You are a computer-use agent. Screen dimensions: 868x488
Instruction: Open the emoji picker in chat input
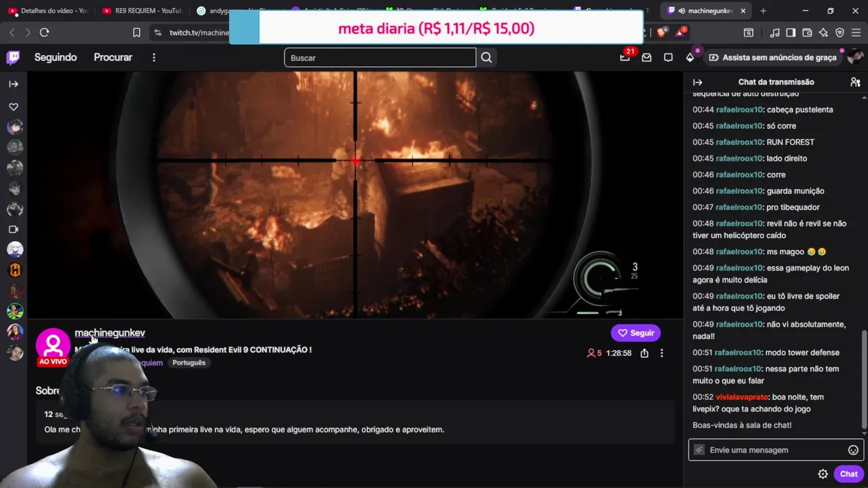pyautogui.click(x=853, y=450)
